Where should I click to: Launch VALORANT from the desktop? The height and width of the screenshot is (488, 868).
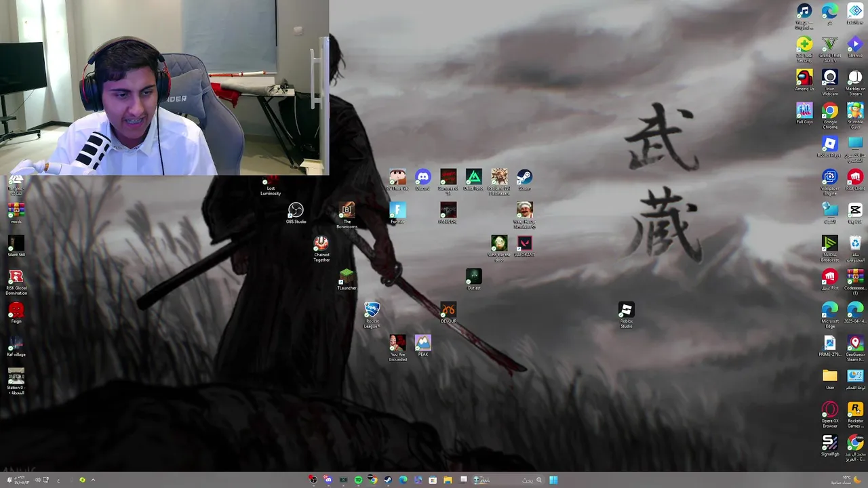click(x=524, y=246)
